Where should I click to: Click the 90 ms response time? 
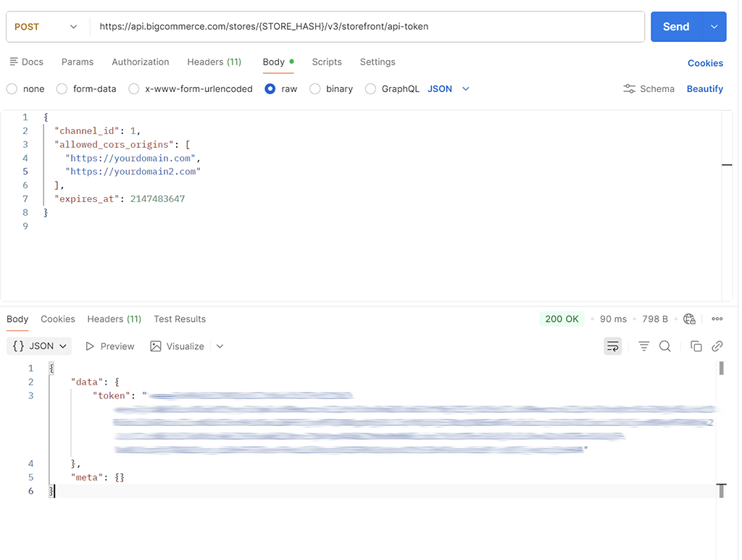click(613, 319)
